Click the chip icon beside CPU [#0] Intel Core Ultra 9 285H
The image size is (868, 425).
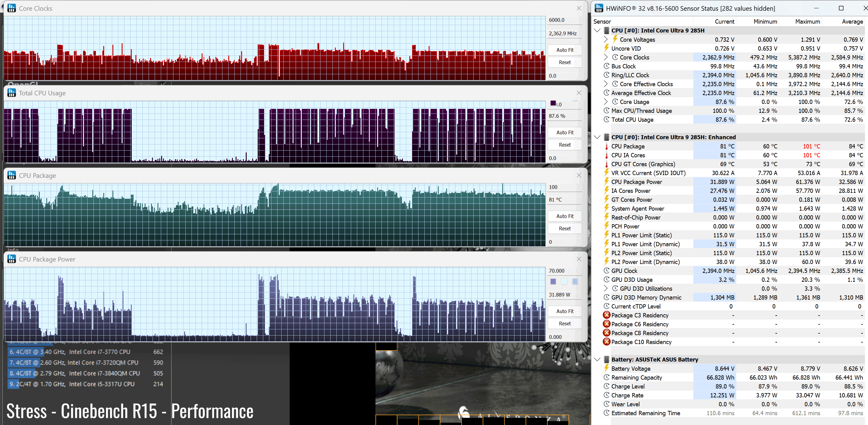[607, 30]
